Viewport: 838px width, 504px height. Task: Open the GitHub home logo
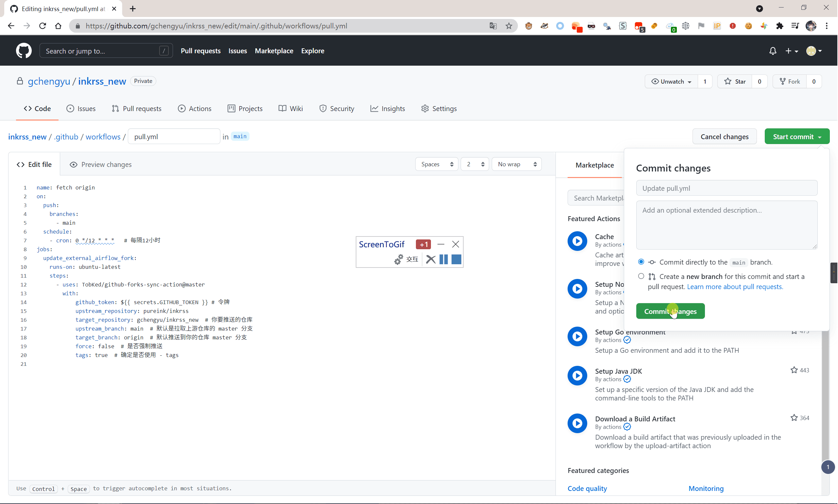pos(24,51)
